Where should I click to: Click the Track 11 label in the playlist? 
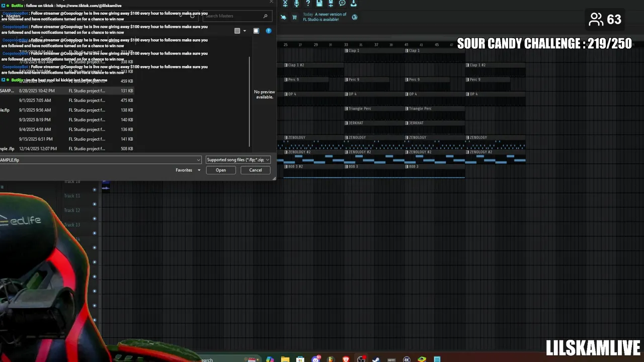72,196
